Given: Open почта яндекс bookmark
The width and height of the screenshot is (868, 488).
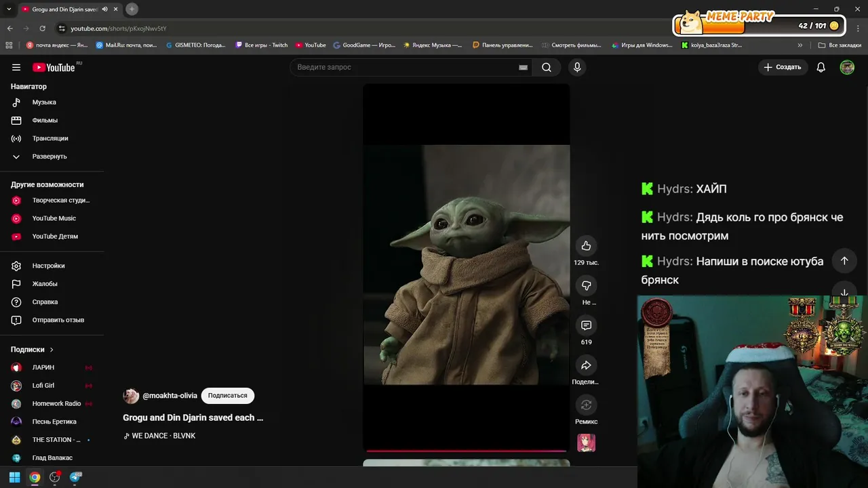Looking at the screenshot, I should (x=57, y=45).
